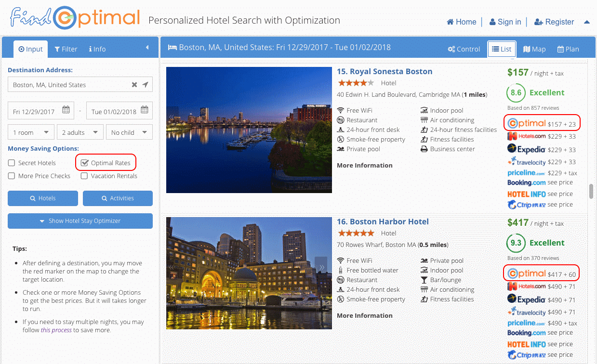Go to the Home page
Viewport: 597px width, 364px height.
point(462,22)
